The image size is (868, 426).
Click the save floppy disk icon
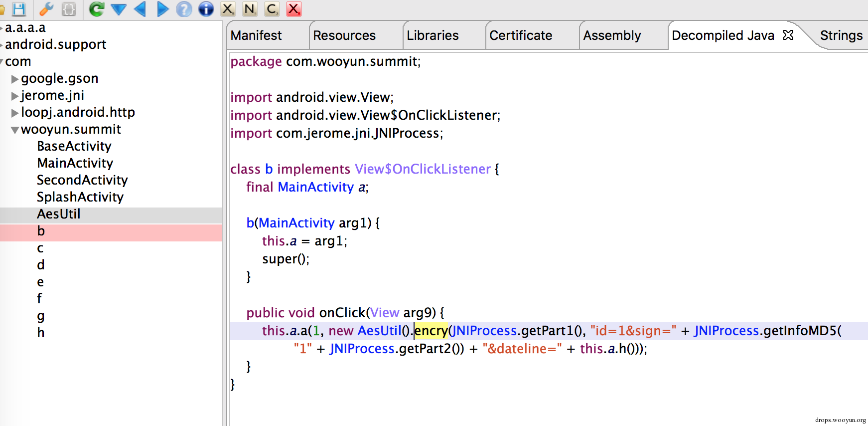pos(19,9)
